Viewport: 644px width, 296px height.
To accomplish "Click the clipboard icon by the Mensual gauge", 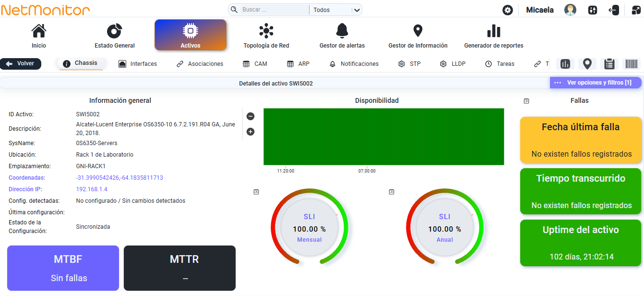I will pyautogui.click(x=256, y=192).
